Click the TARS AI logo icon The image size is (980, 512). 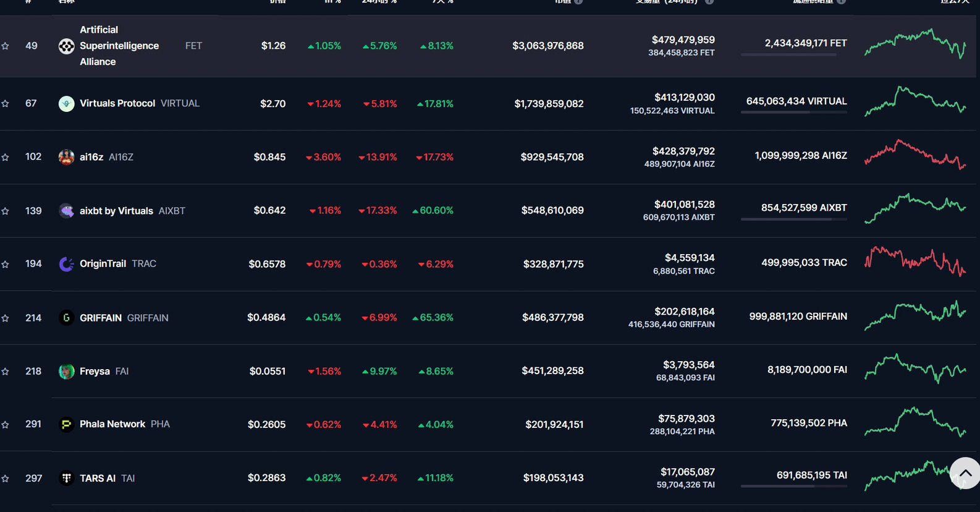click(66, 478)
